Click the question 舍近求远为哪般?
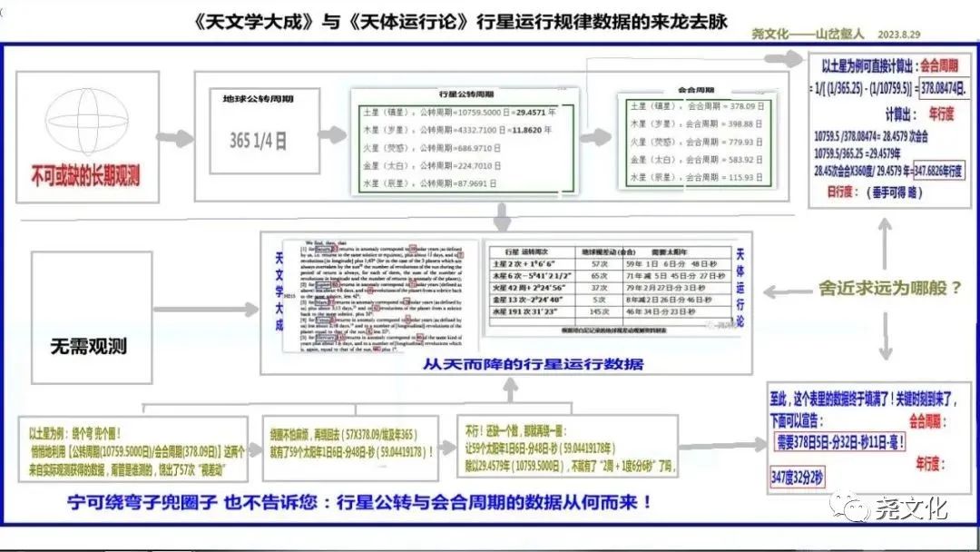The height and width of the screenshot is (552, 980). click(890, 288)
